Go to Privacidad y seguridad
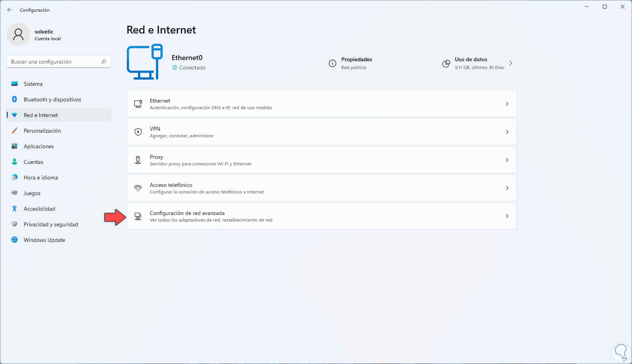 click(x=51, y=224)
